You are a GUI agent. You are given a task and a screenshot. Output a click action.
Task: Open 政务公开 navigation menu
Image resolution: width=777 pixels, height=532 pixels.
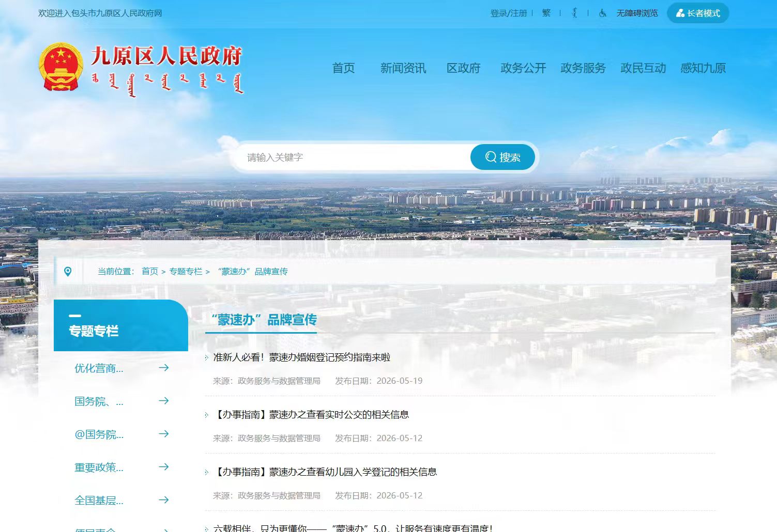click(x=523, y=68)
